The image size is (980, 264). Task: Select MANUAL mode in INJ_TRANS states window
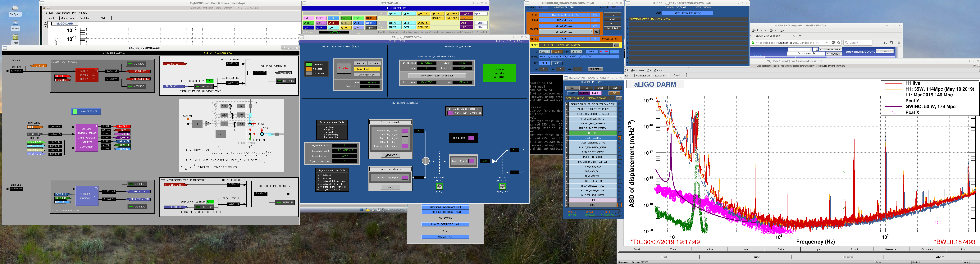[596, 93]
